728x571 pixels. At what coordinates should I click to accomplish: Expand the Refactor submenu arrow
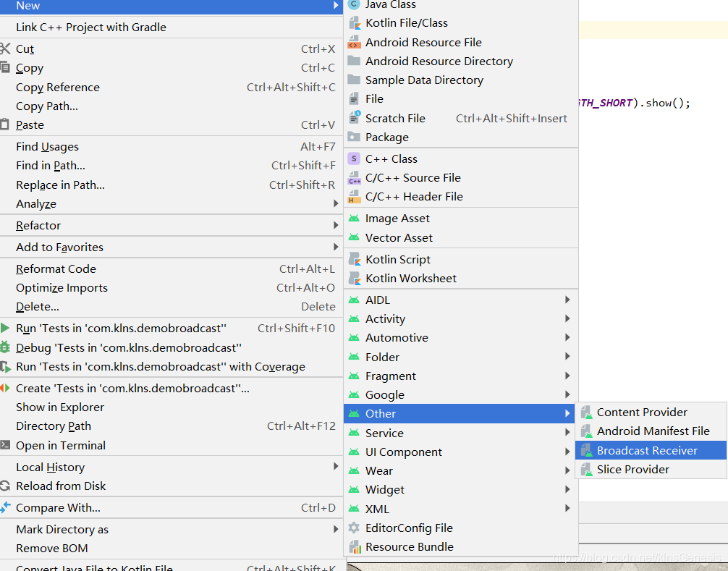pyautogui.click(x=336, y=225)
